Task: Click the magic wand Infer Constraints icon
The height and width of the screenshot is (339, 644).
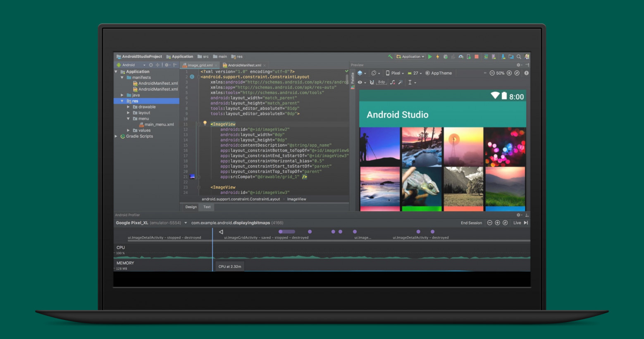Action: click(x=401, y=82)
